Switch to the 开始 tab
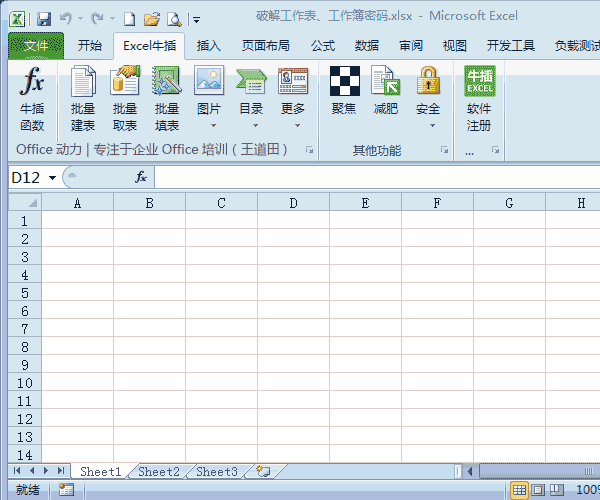The image size is (600, 500). tap(90, 46)
